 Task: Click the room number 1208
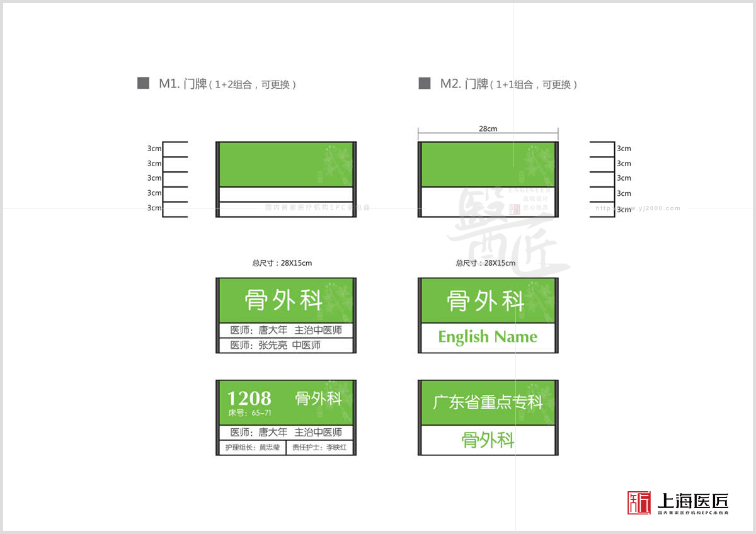tap(249, 398)
